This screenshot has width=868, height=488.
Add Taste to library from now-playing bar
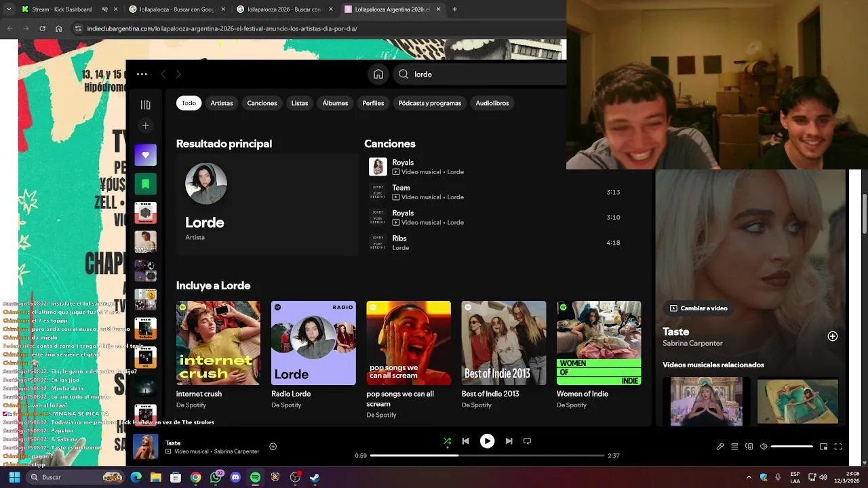[x=273, y=446]
